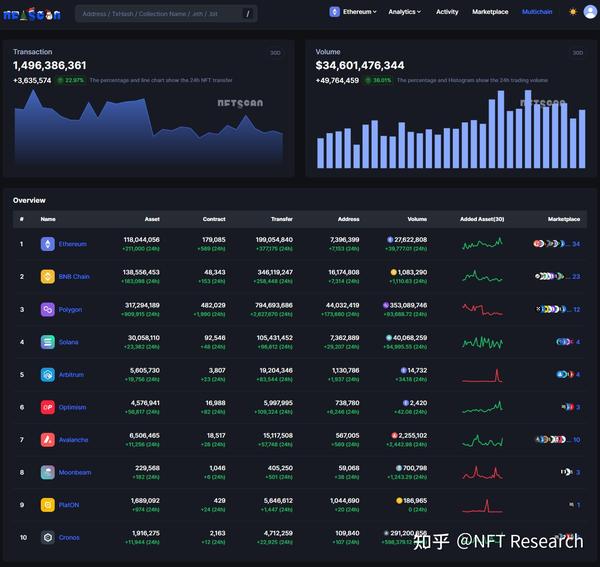Click the Address column header
Image resolution: width=600 pixels, height=567 pixels.
pyautogui.click(x=348, y=219)
